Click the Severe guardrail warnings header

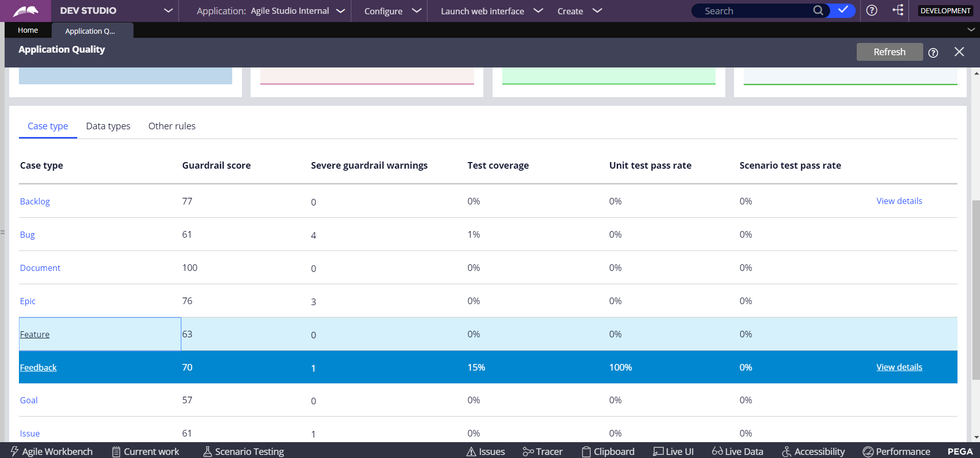[x=369, y=166]
